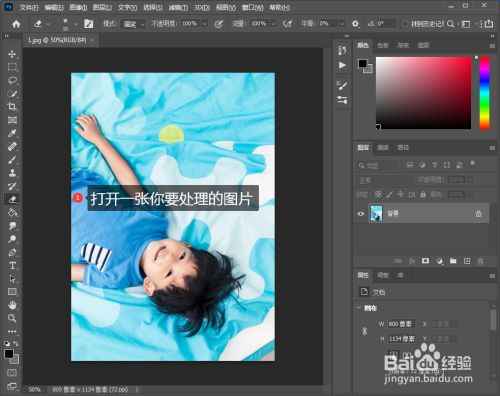Toggle lock all icon in Layers lock row

[423, 194]
